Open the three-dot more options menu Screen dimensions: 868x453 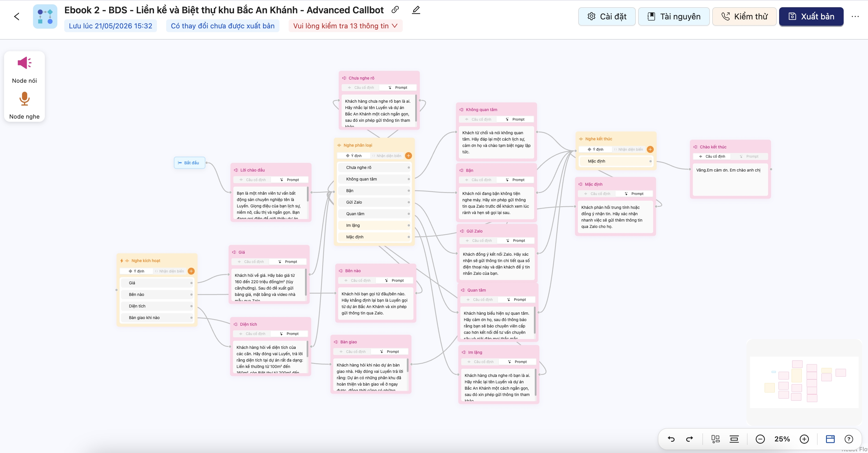[x=855, y=16]
